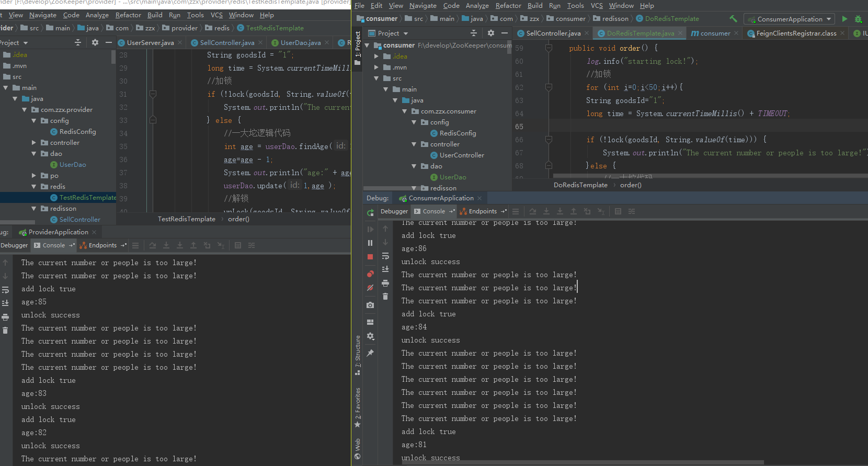This screenshot has width=868, height=466.
Task: Run ConsumerApplication with green play icon
Action: coord(844,19)
